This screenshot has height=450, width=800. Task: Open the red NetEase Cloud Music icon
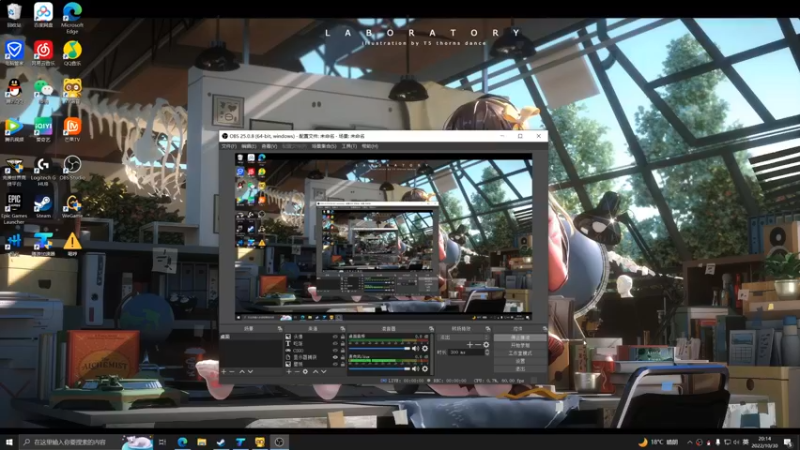(43, 53)
